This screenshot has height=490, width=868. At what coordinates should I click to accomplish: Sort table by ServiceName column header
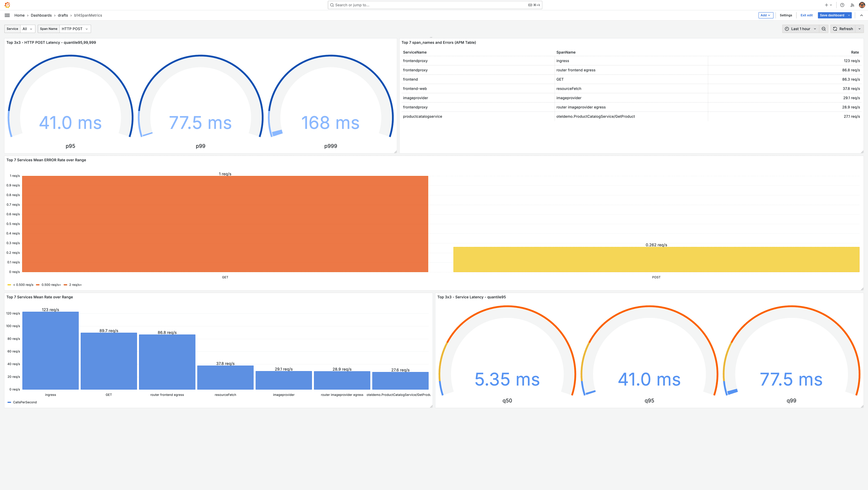[x=415, y=52]
